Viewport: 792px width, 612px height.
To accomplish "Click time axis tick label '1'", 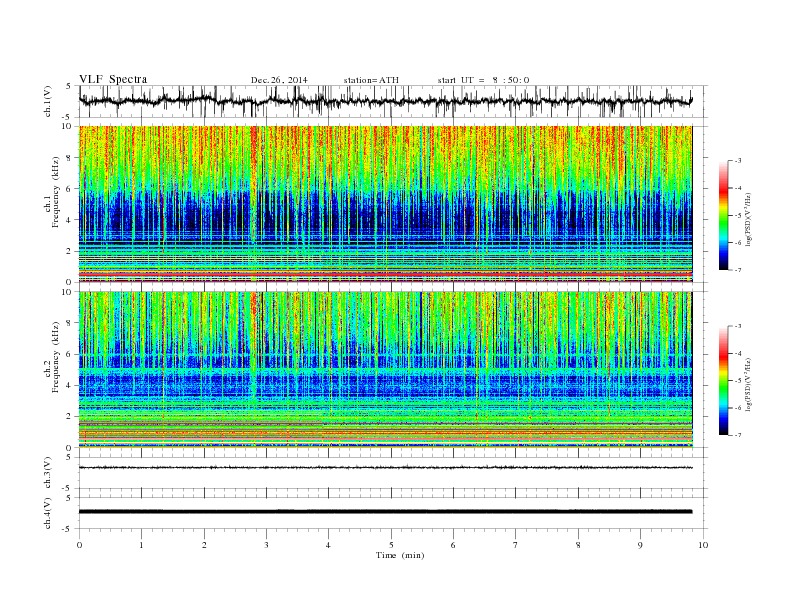I will 141,545.
